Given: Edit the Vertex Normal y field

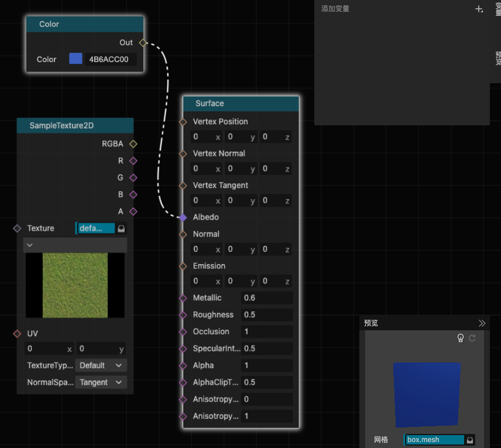Looking at the screenshot, I should click(x=242, y=169).
